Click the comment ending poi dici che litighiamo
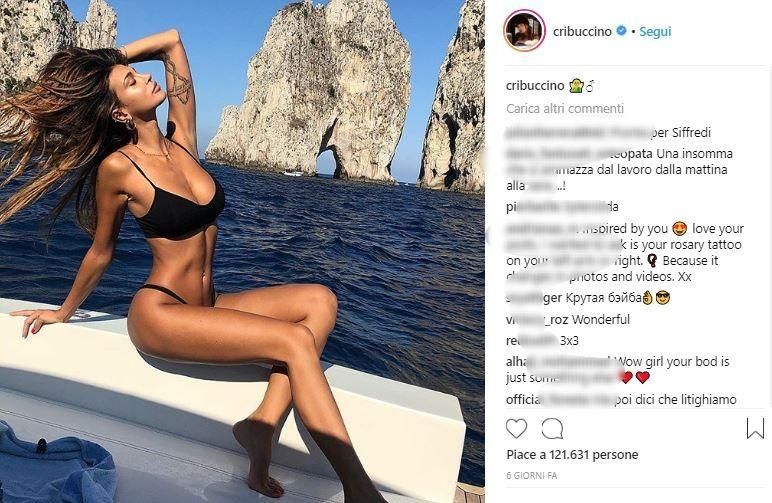This screenshot has width=772, height=503. pyautogui.click(x=621, y=400)
